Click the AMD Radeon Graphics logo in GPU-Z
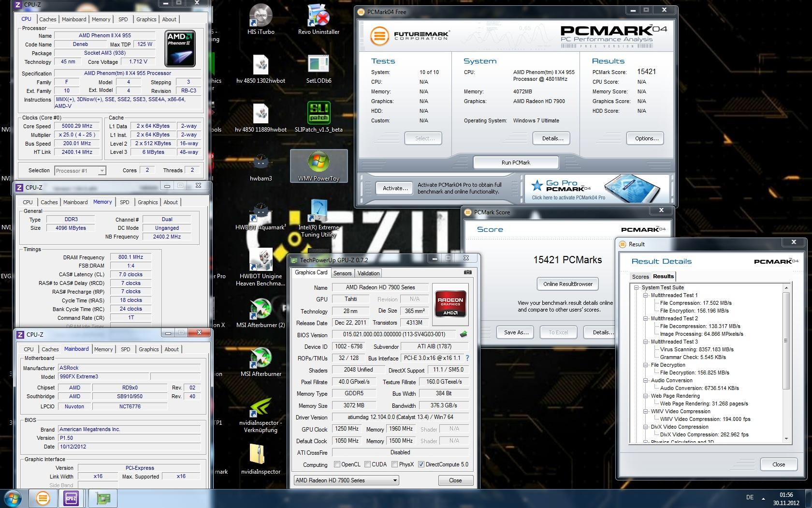The image size is (812, 508). [x=450, y=303]
